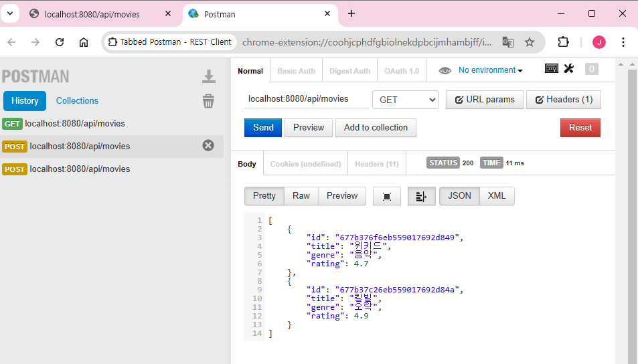The height and width of the screenshot is (364, 638).
Task: Remove the highlighted POST history entry
Action: [208, 145]
